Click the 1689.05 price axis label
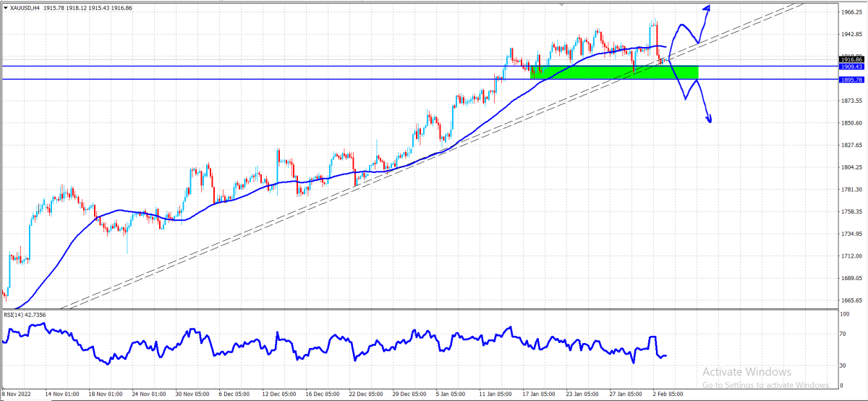 coord(851,279)
